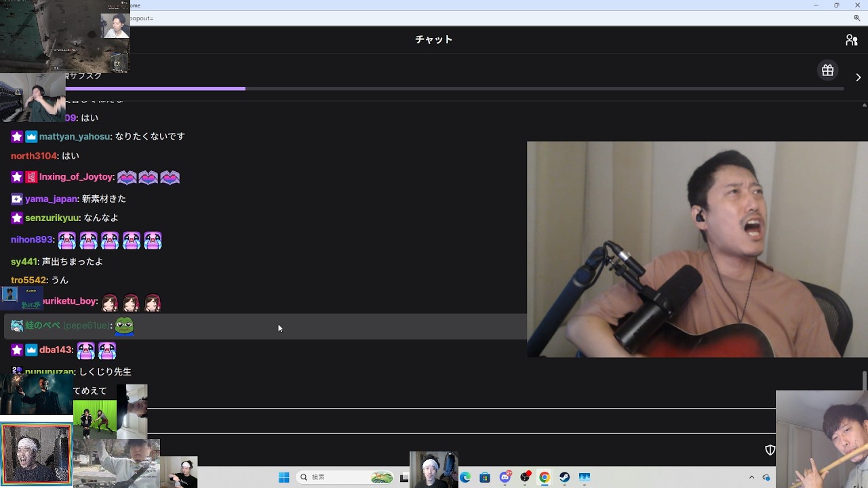Click mattyan_yahosu's subscriber star badge
The image size is (868, 488).
tap(17, 137)
